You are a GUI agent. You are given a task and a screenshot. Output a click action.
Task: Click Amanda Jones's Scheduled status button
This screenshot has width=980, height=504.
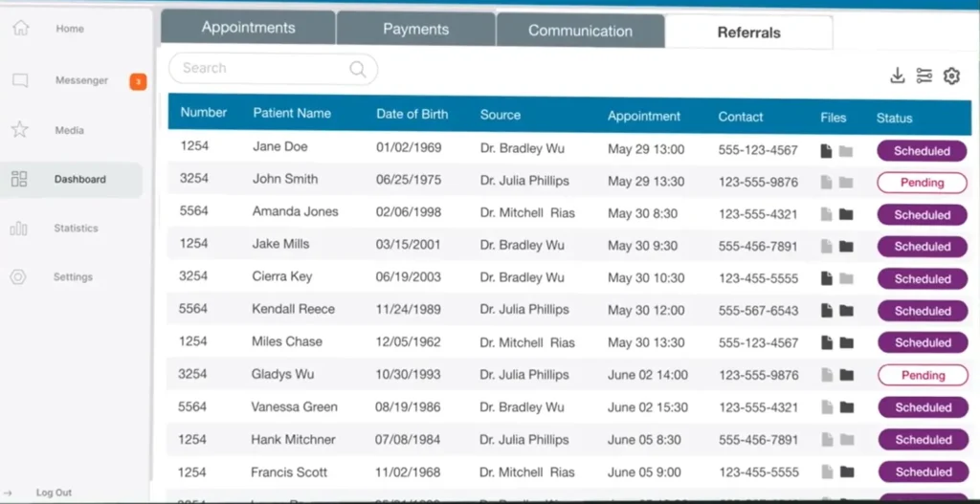tap(923, 215)
